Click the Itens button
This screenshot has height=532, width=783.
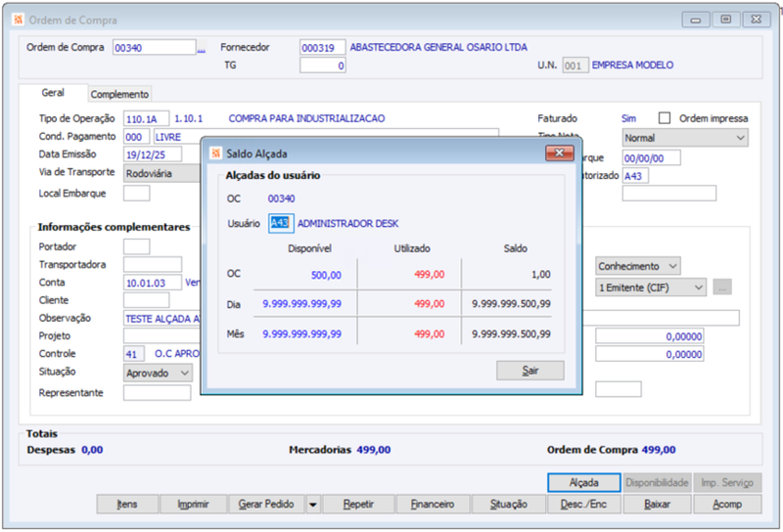coord(127,504)
